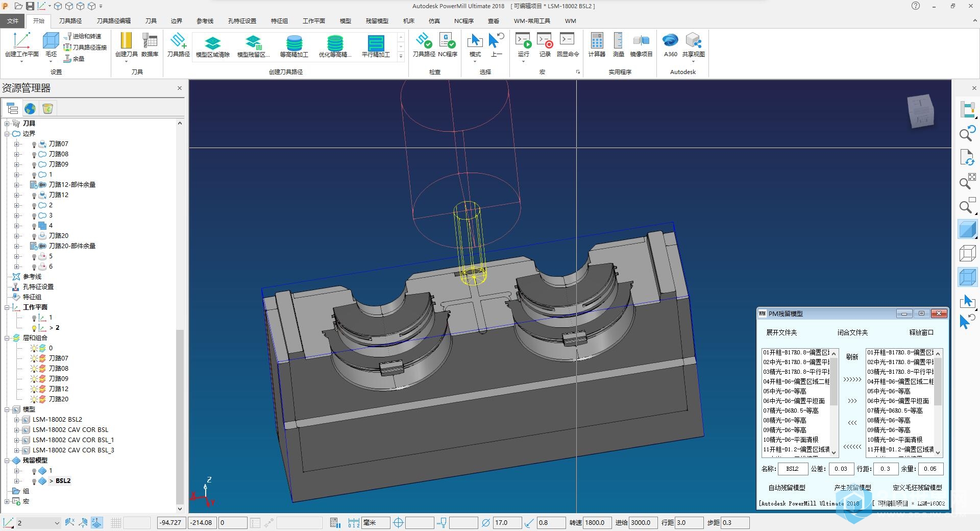Expand model LSM-18002 BSL2 node
Screen dimensions: 980x531
coord(17,420)
